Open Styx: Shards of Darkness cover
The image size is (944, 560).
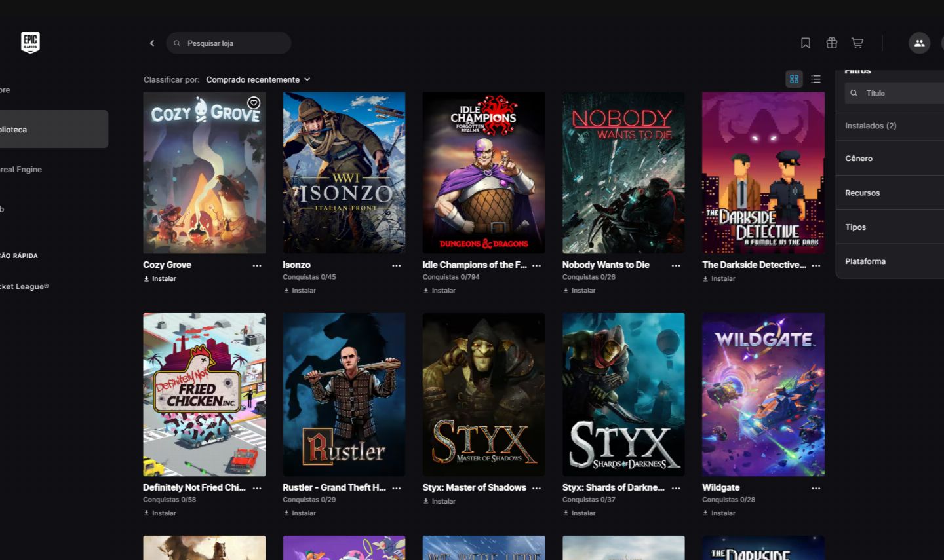coord(623,395)
